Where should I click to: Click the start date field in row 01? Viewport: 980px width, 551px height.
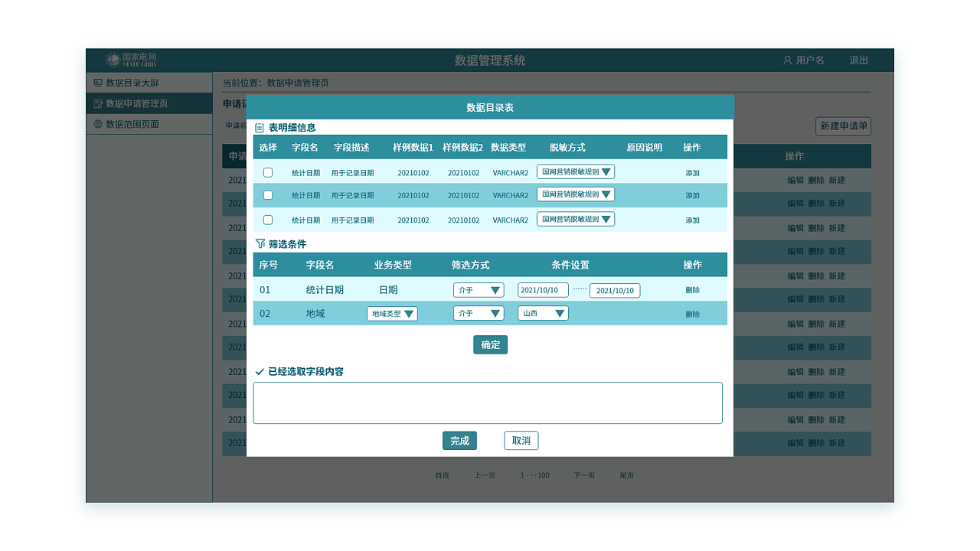(x=543, y=290)
